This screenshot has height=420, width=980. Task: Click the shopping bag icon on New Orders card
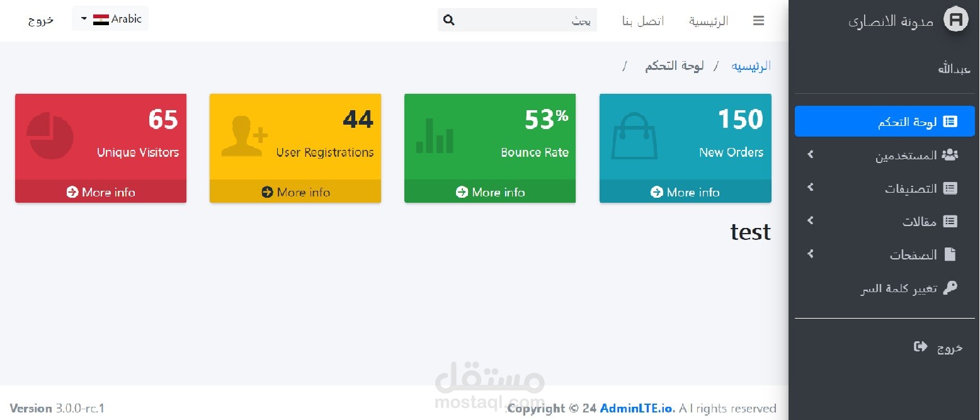[634, 136]
